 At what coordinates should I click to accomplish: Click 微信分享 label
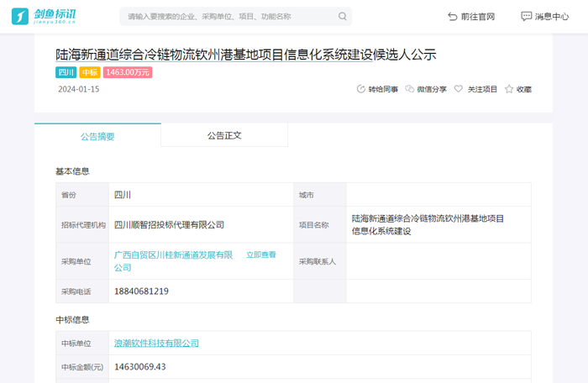point(432,89)
